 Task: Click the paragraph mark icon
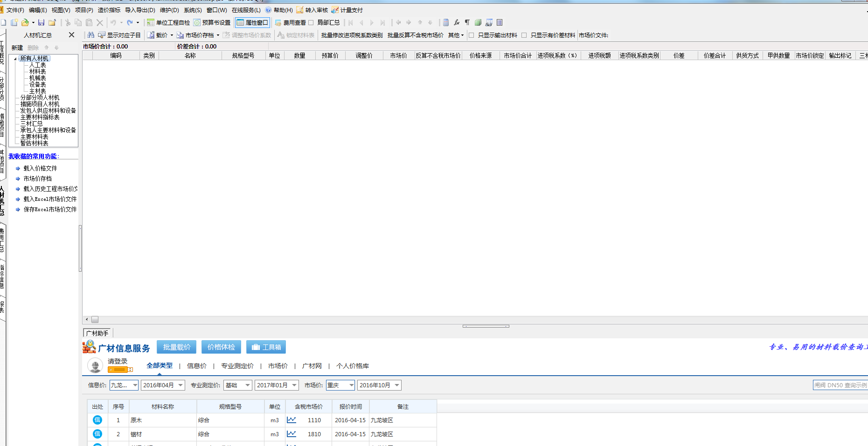point(467,22)
